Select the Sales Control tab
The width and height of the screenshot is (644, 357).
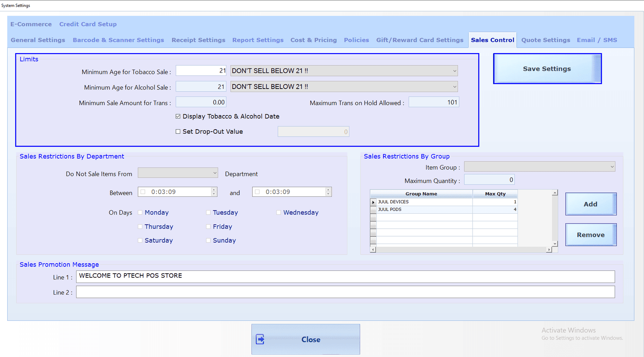pos(493,40)
